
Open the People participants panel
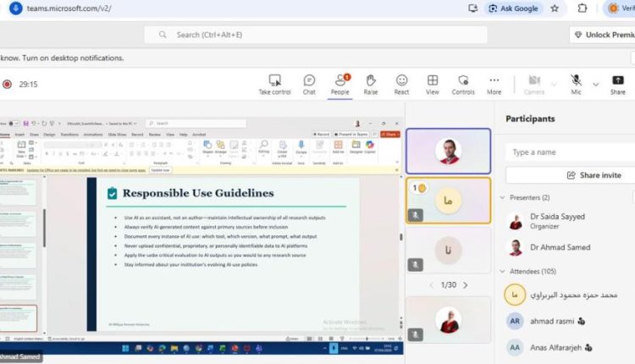[x=340, y=80]
